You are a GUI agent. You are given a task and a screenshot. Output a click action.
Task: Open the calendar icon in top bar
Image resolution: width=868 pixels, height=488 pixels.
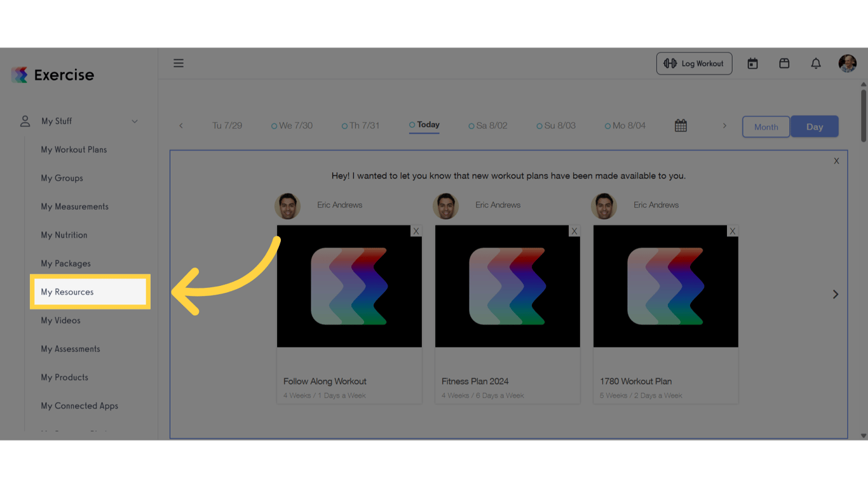752,64
